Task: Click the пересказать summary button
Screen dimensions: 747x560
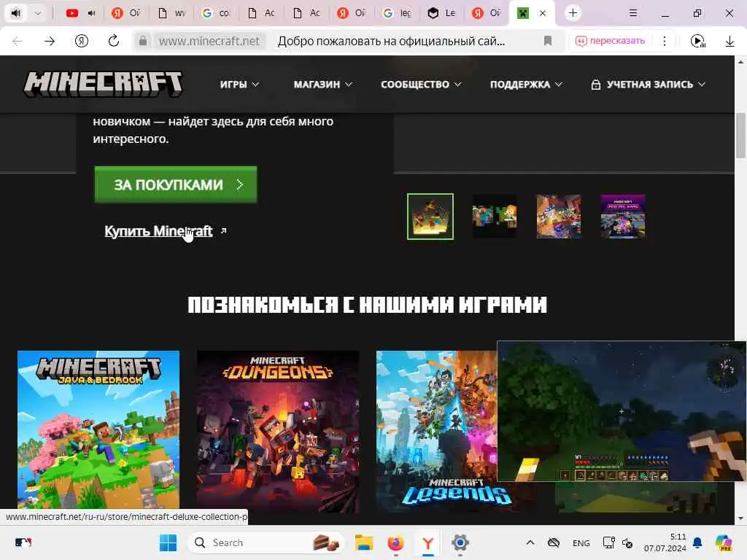Action: [x=611, y=41]
